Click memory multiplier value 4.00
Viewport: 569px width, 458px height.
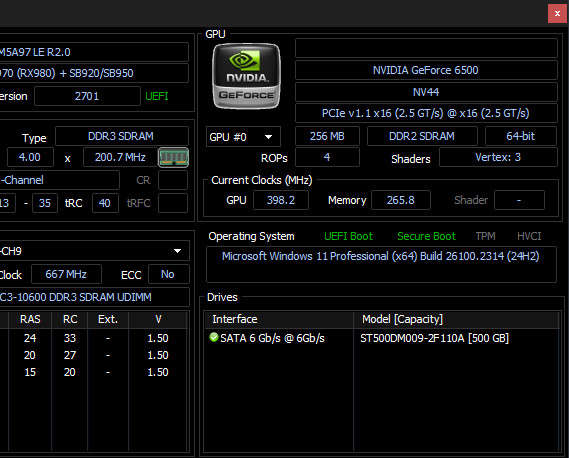(x=30, y=157)
